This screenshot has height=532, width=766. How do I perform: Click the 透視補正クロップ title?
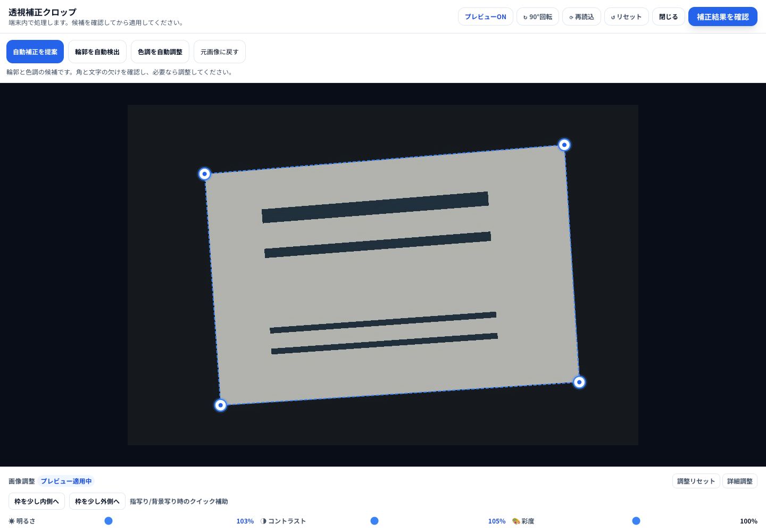tap(43, 12)
